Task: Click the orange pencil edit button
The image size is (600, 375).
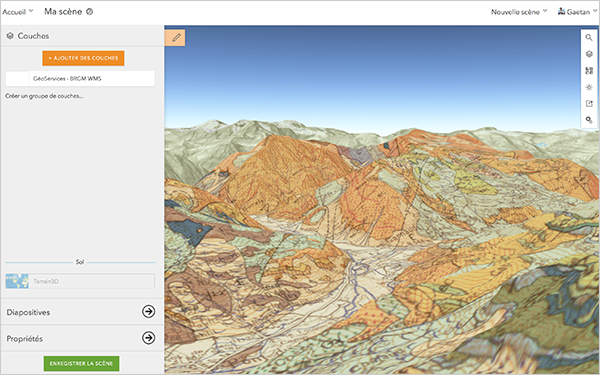Action: pyautogui.click(x=176, y=38)
